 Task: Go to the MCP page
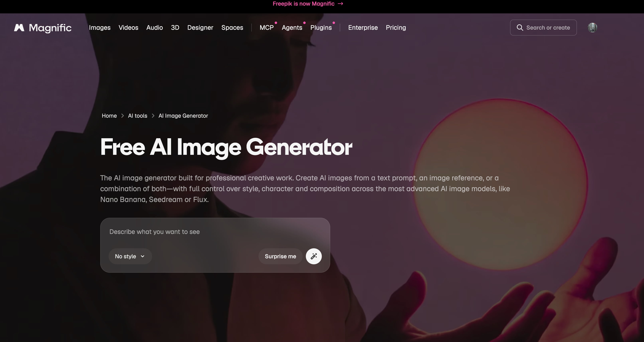pyautogui.click(x=267, y=28)
